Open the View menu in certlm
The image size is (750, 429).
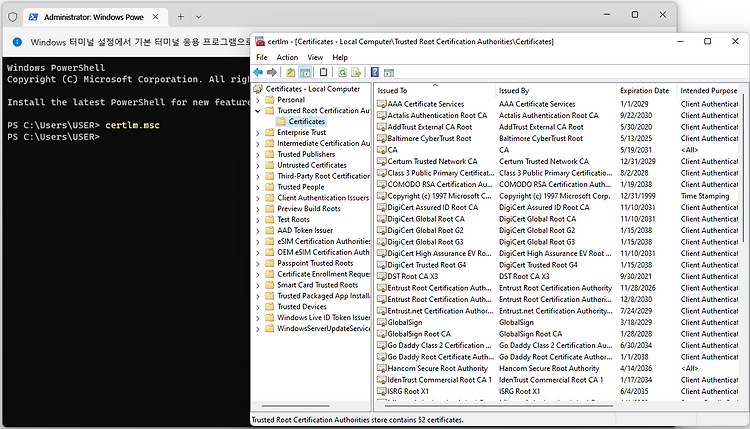tap(315, 57)
